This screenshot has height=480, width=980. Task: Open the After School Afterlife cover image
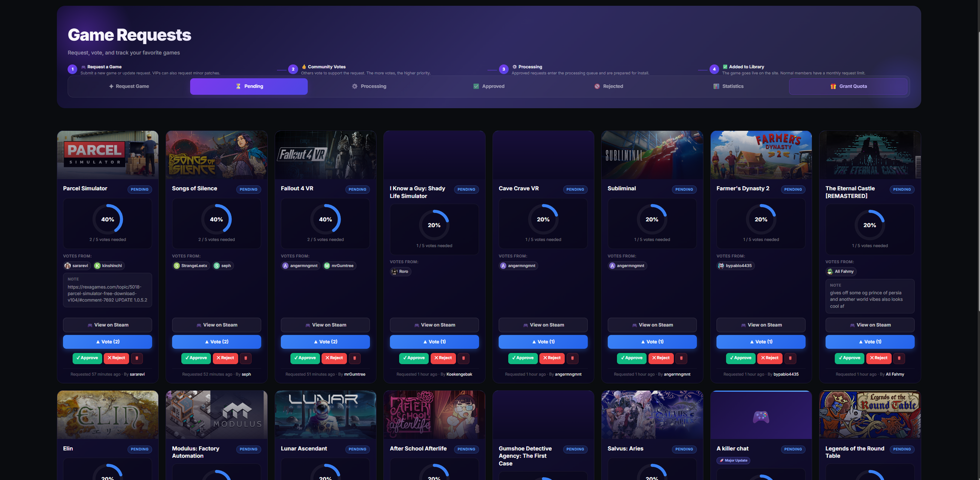pyautogui.click(x=434, y=415)
